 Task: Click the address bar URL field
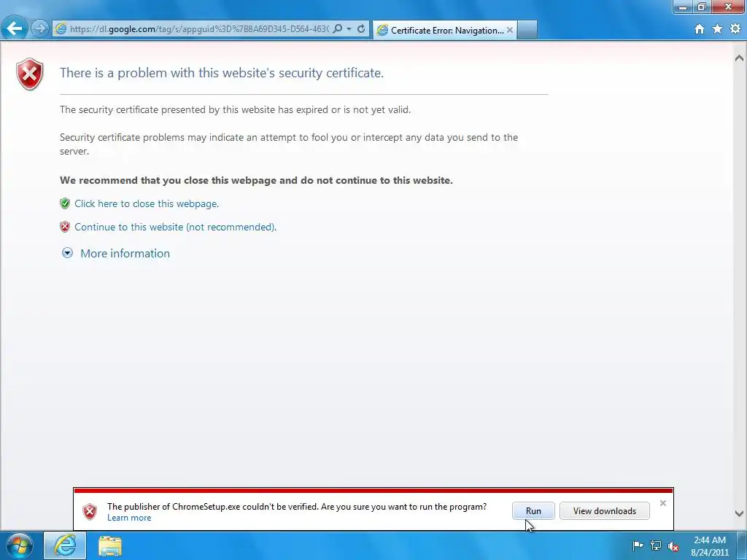[199, 29]
